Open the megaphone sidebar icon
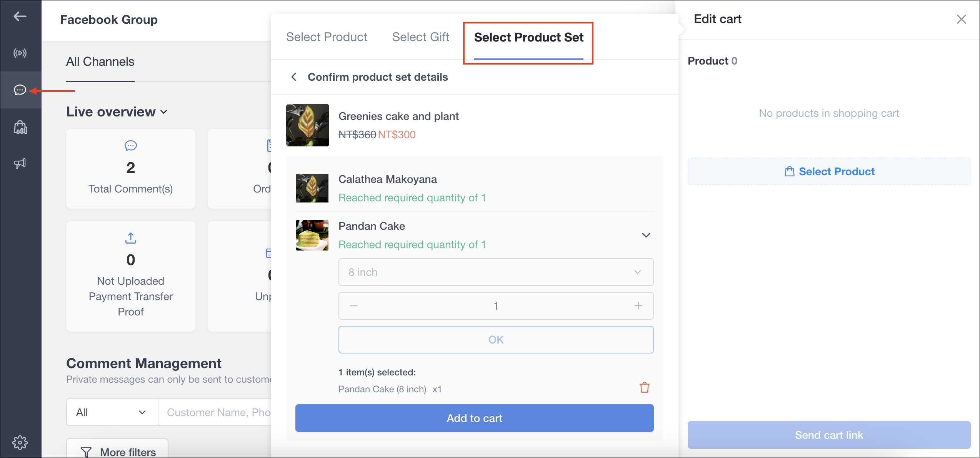 [x=20, y=164]
